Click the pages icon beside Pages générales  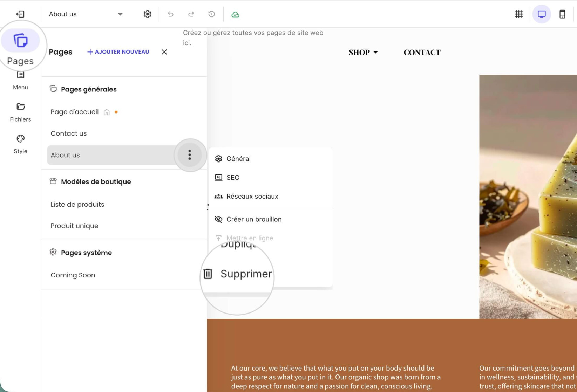[53, 89]
